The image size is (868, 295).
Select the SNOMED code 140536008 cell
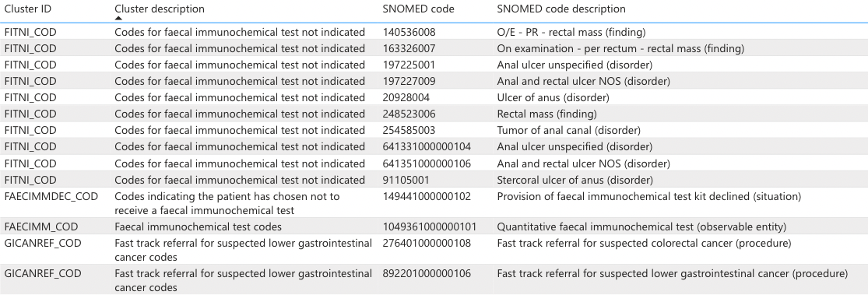409,32
